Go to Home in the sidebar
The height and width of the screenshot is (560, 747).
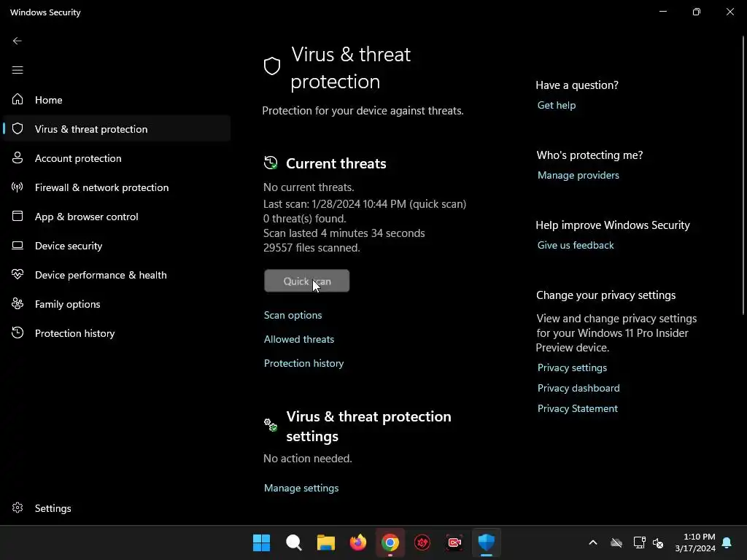(117, 99)
